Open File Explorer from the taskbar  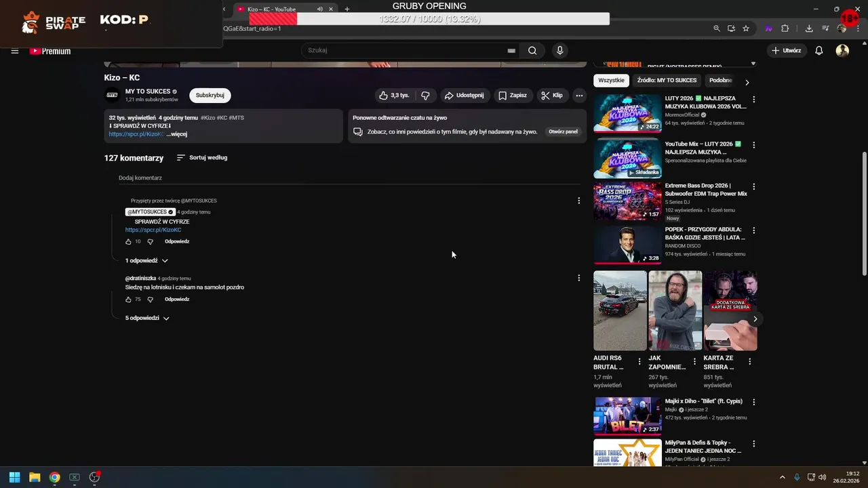click(35, 477)
